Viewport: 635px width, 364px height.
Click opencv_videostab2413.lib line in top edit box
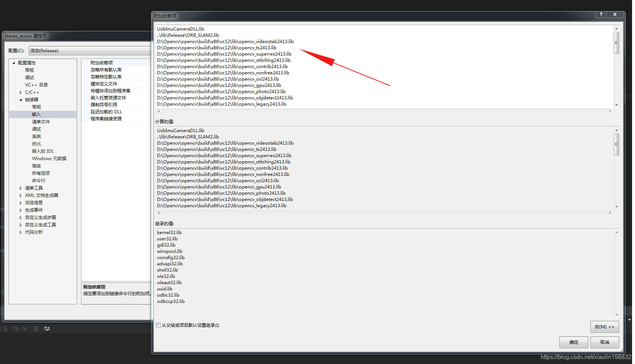225,42
